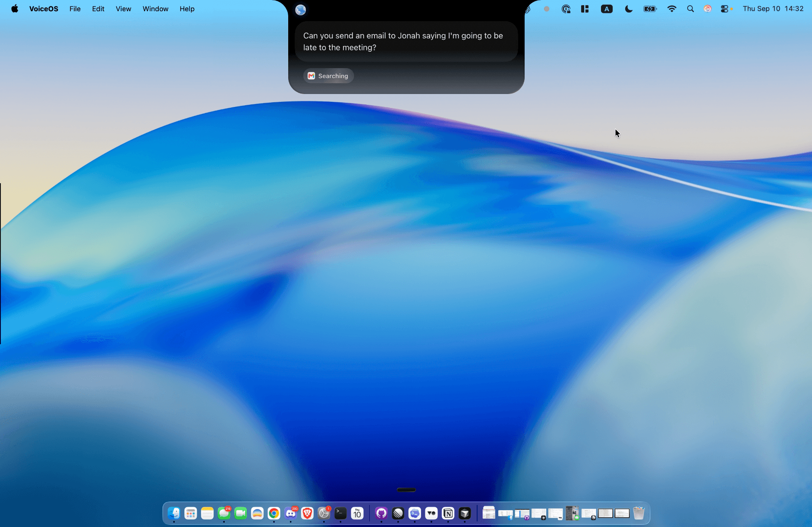The image size is (812, 527).
Task: Open the white icon with two black shapes in Dock
Action: [431, 513]
